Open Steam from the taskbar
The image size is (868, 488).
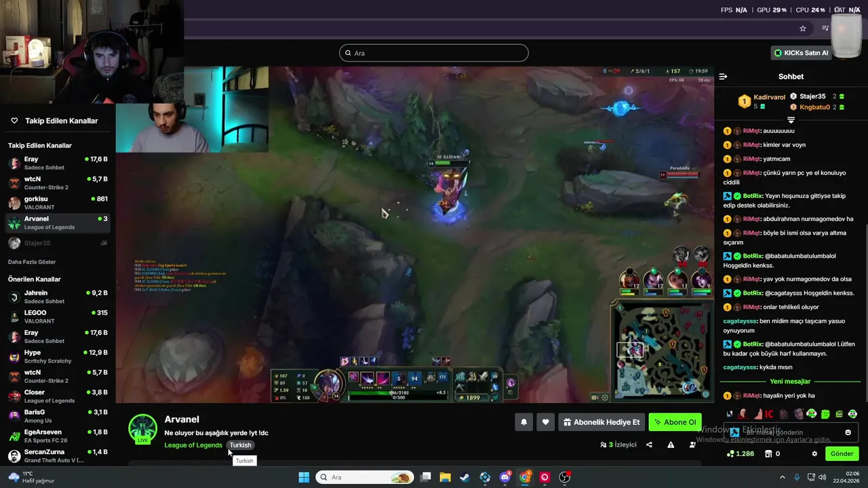(465, 477)
